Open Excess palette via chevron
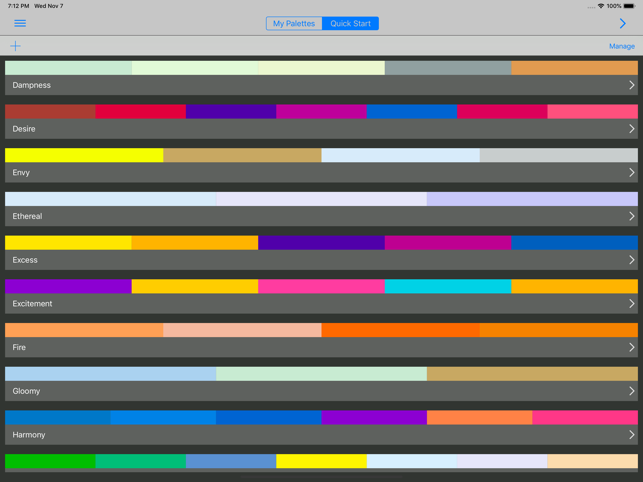This screenshot has width=643, height=482. tap(631, 260)
